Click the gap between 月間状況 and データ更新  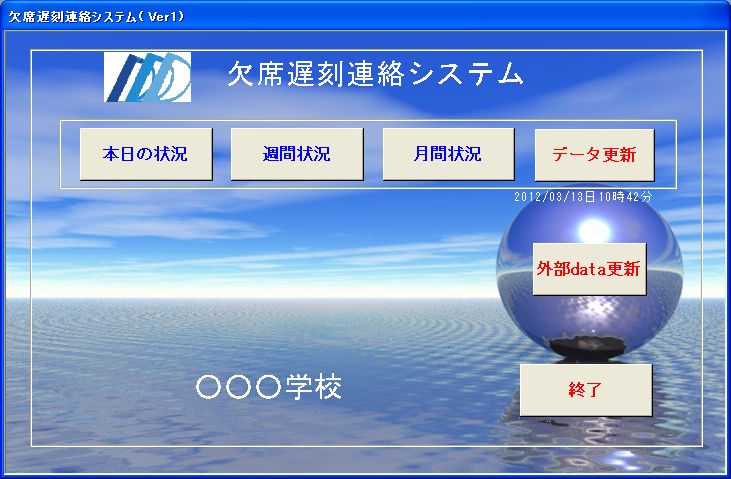click(525, 155)
